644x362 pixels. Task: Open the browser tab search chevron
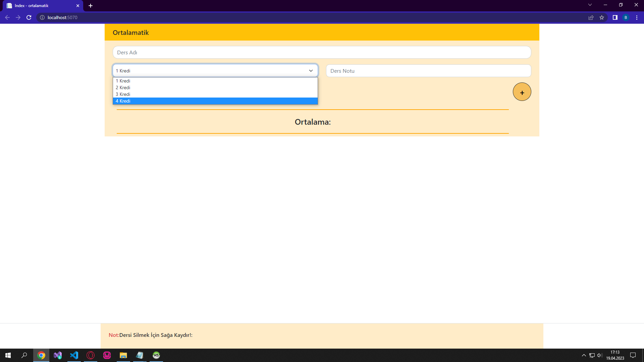click(590, 5)
